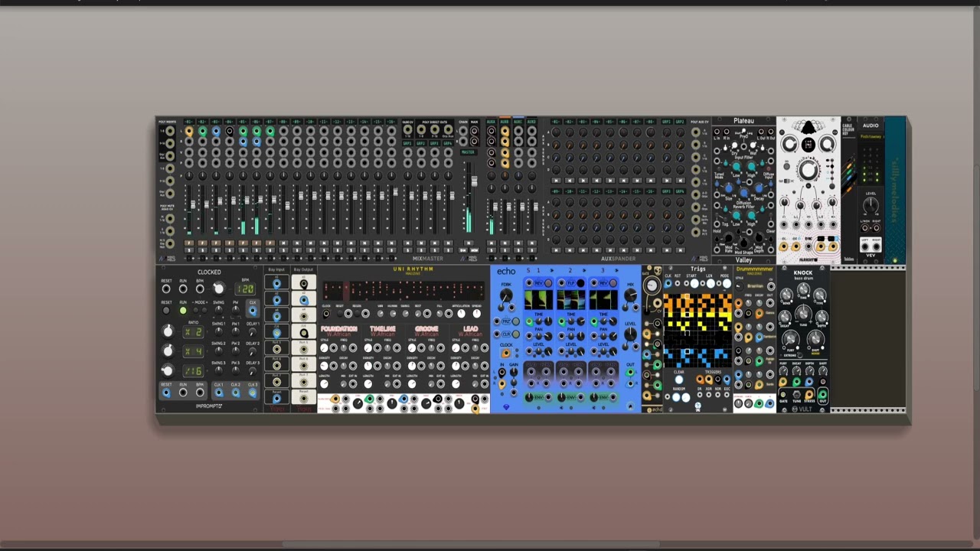Screen dimensions: 980x551
Task: Click Plateau Decay knob
Action: [759, 188]
